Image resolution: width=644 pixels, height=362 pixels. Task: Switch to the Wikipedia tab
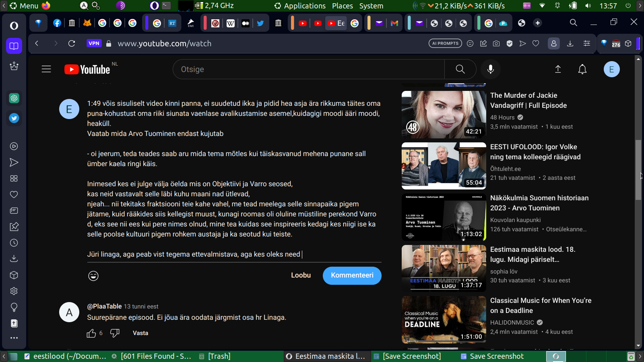(231, 23)
